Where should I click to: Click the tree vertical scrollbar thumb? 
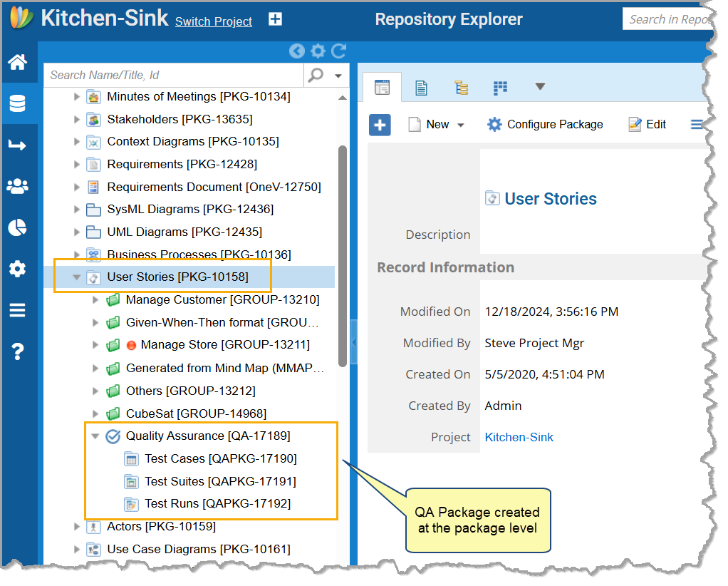click(343, 257)
